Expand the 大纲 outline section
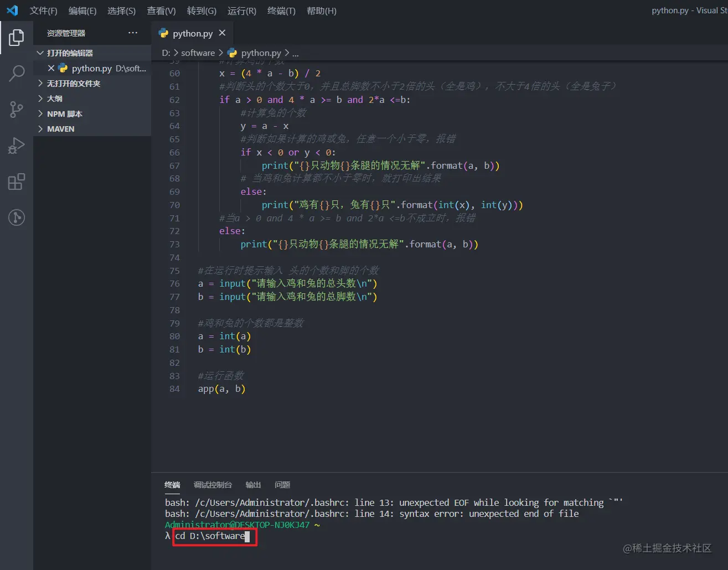This screenshot has height=570, width=728. pyautogui.click(x=92, y=99)
